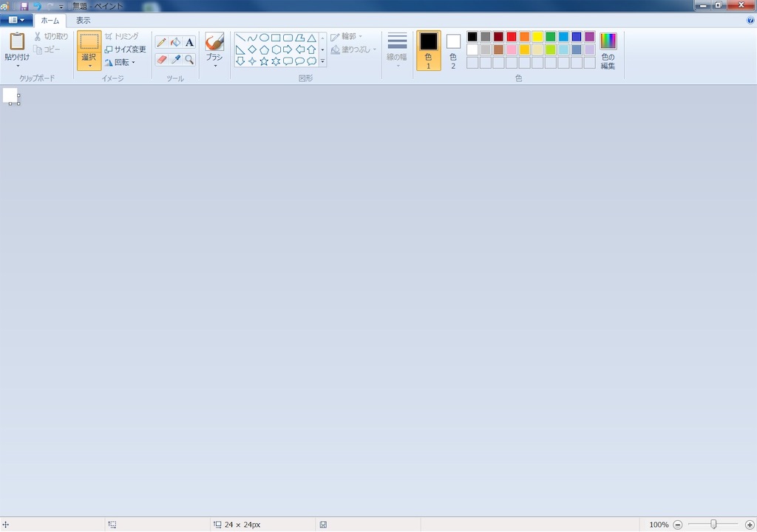Select the Eraser tool
This screenshot has width=757, height=532.
pyautogui.click(x=161, y=59)
